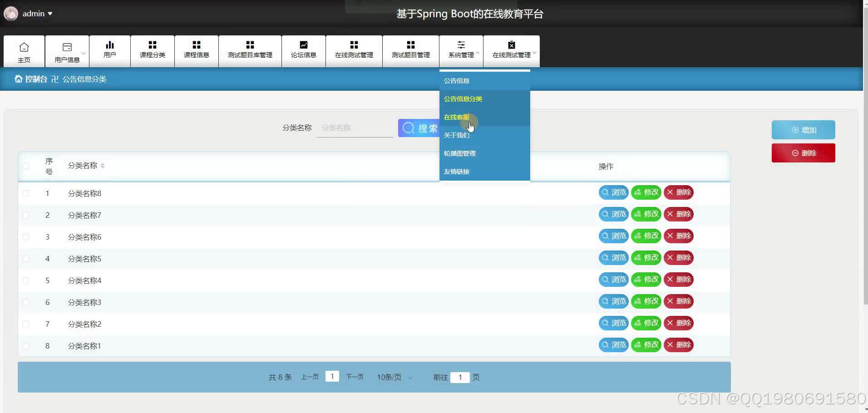Click 修改 edit icon for 分类名称1
The width and height of the screenshot is (868, 413).
point(638,345)
